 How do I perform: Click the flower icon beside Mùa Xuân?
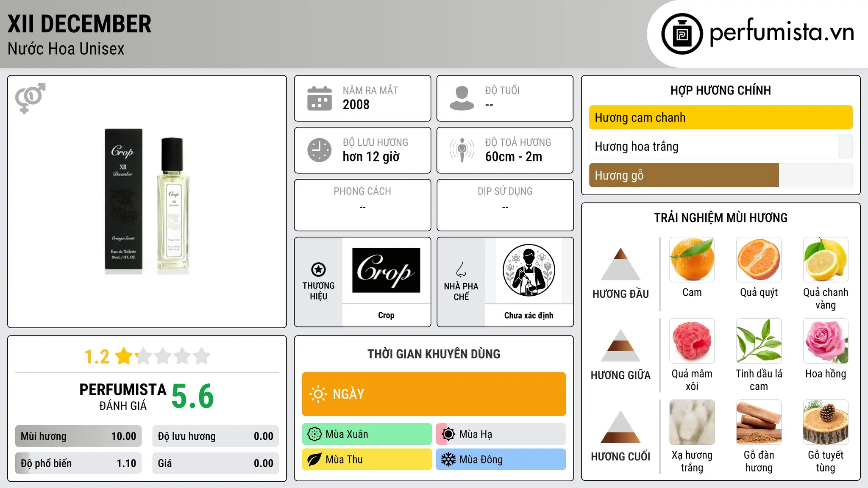314,434
